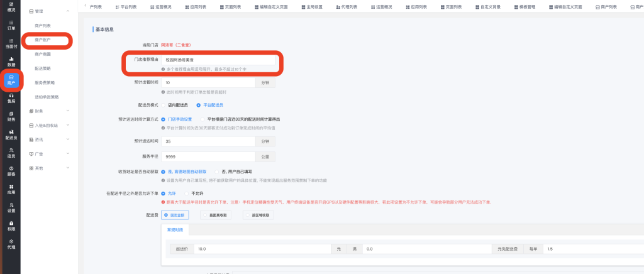Open the 顾客 (Customer) sidebar icon

pyautogui.click(x=11, y=171)
